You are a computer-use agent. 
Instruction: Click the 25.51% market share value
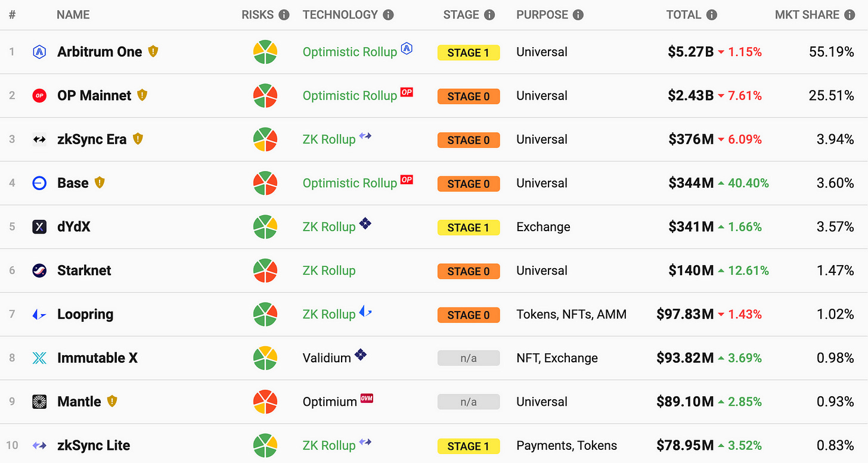coord(832,95)
